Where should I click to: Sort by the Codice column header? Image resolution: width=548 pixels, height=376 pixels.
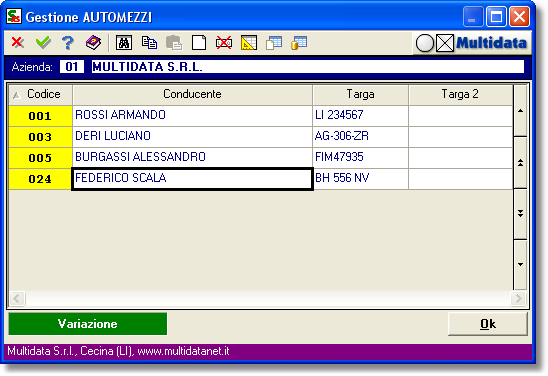click(41, 94)
